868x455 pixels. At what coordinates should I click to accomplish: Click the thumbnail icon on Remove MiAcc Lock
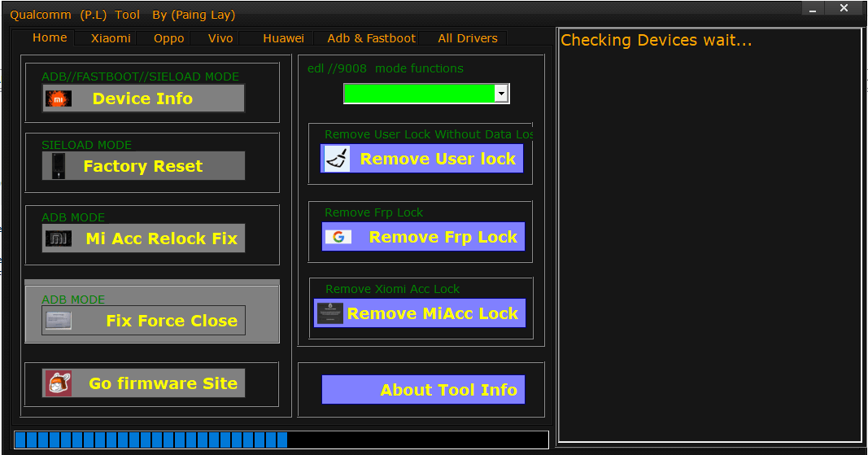[x=329, y=313]
